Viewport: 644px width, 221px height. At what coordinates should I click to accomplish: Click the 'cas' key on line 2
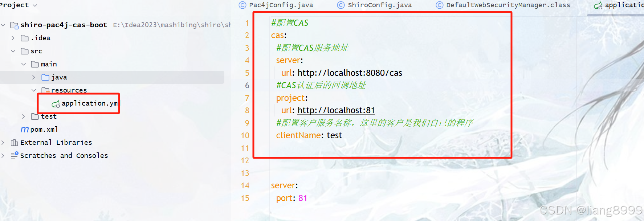(277, 36)
